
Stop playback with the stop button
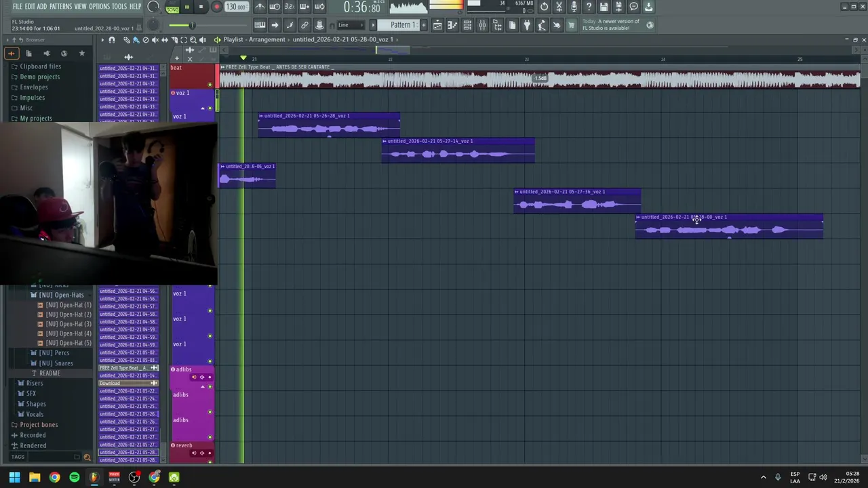coord(201,7)
